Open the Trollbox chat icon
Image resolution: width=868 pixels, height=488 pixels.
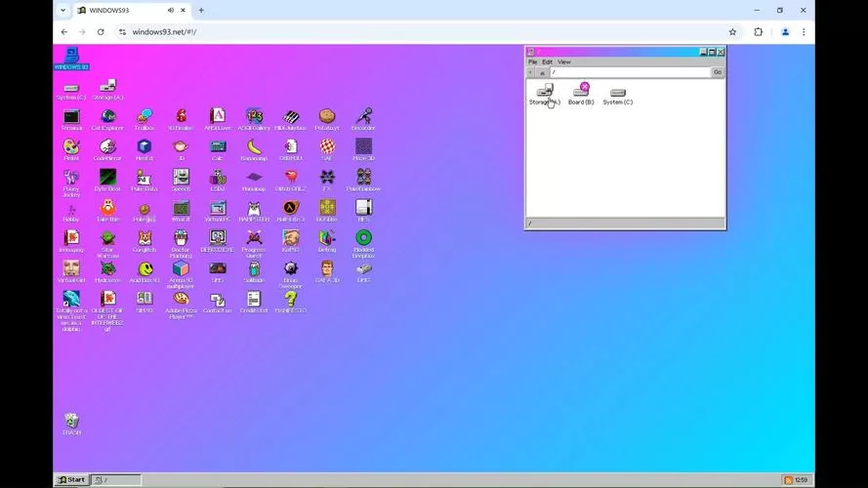coord(145,119)
